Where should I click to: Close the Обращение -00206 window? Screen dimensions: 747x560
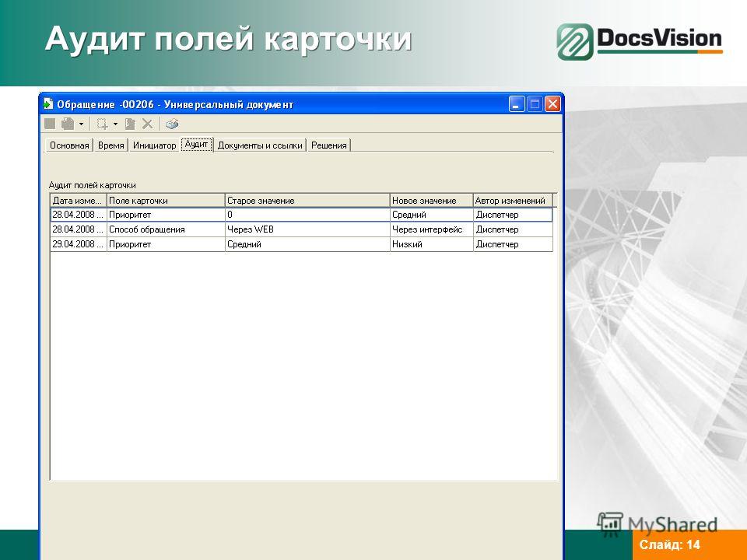point(552,103)
